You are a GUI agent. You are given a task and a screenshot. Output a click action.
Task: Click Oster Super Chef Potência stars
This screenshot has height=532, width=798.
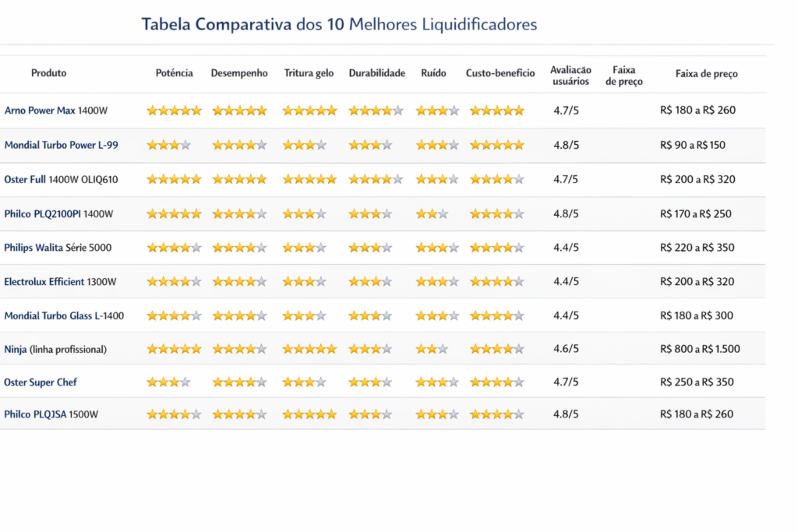pos(168,382)
